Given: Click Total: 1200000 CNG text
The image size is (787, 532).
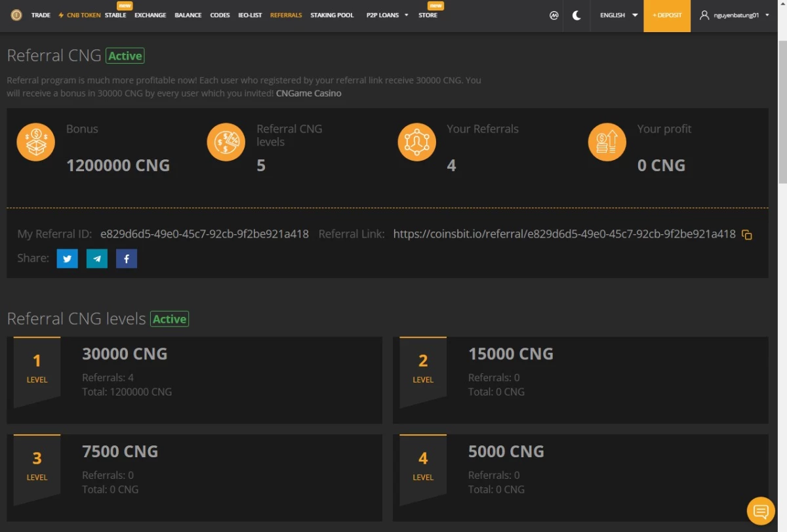Looking at the screenshot, I should point(127,392).
